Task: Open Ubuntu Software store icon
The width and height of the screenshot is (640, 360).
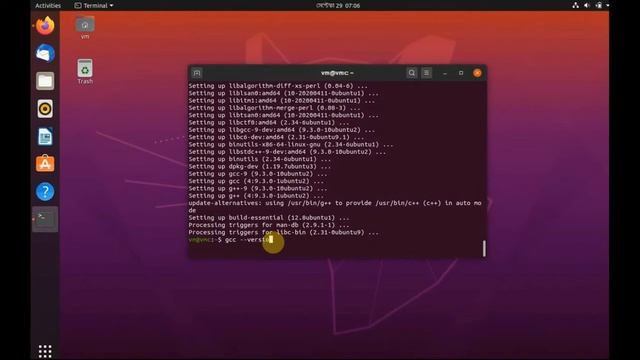Action: (x=45, y=164)
